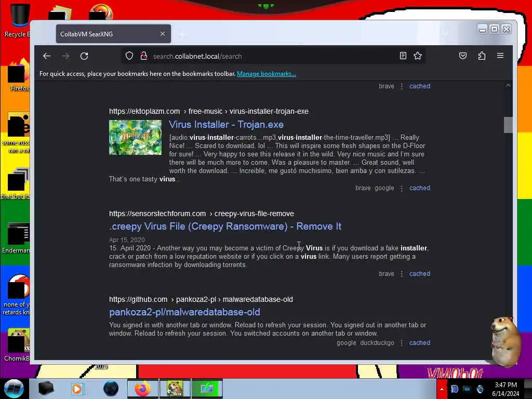Open cached link for the ektoplazm result
This screenshot has width=532, height=399.
(x=420, y=188)
